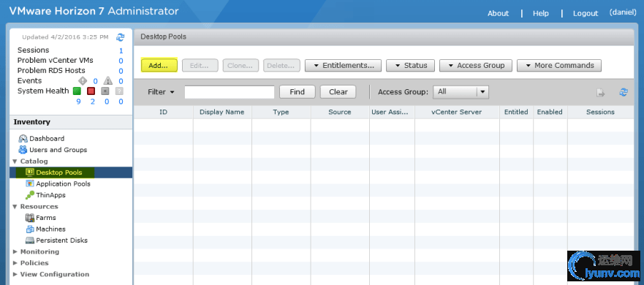Click the unknown question-mark health indicator
This screenshot has width=644, height=285.
120,91
